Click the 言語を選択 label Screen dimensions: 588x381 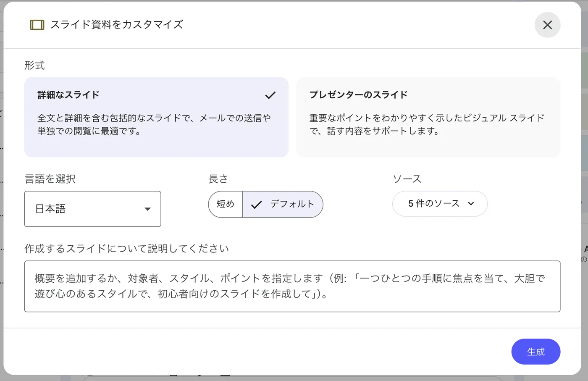(x=50, y=179)
